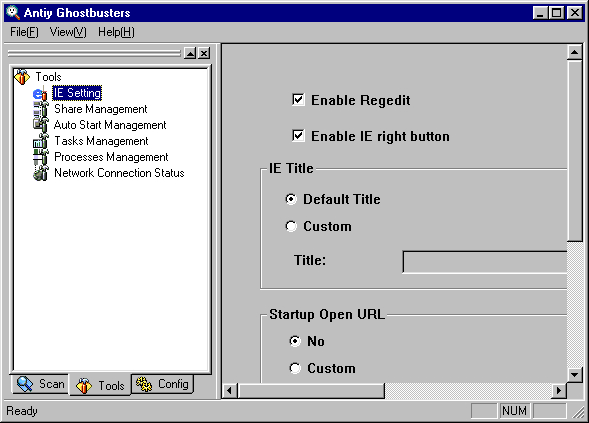Click the Processes Management icon
This screenshot has height=423, width=589.
point(40,157)
